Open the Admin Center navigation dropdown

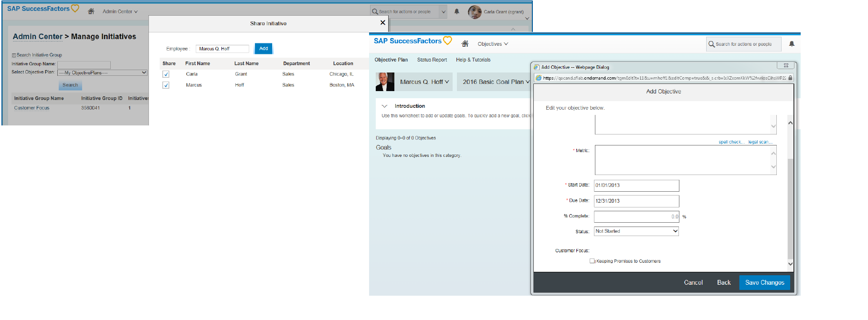120,11
